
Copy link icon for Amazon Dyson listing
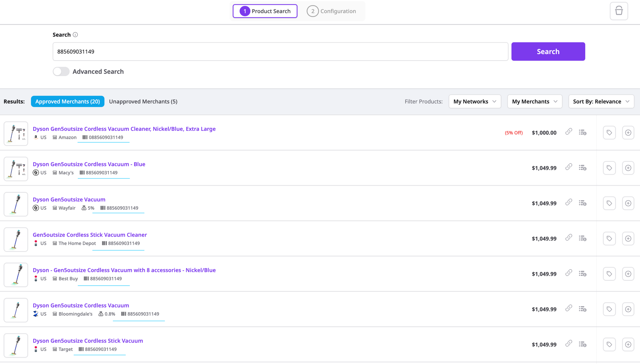pyautogui.click(x=569, y=132)
